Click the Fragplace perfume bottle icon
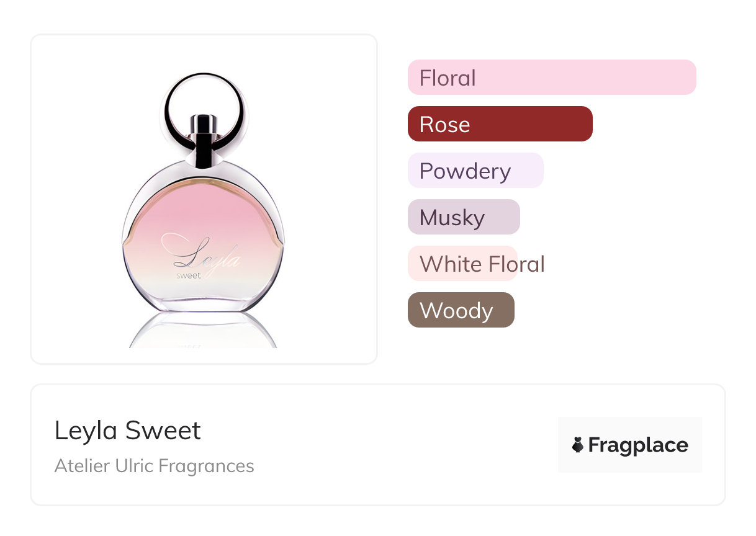The height and width of the screenshot is (536, 756). [578, 445]
